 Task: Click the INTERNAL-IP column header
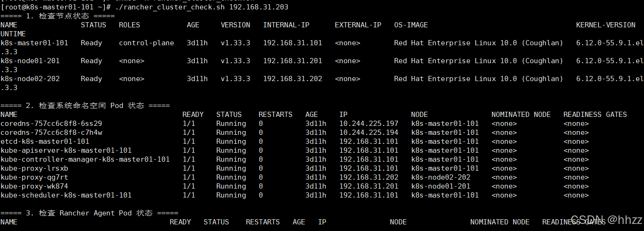point(286,25)
